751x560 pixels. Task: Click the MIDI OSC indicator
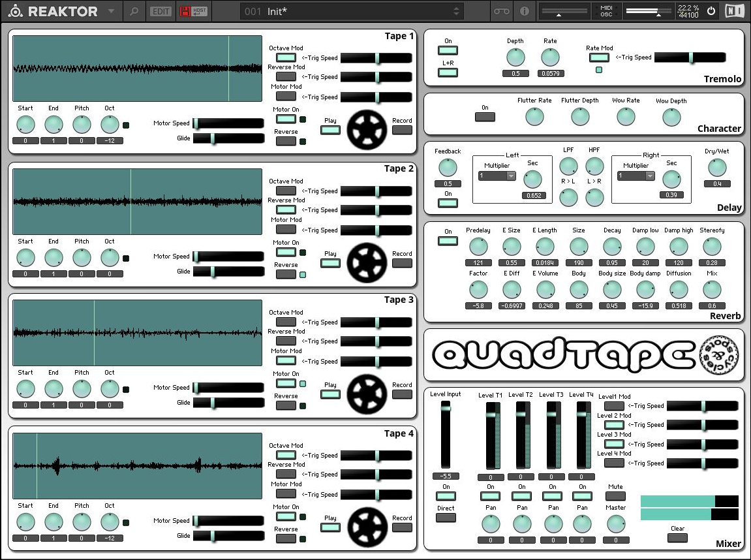coord(606,11)
